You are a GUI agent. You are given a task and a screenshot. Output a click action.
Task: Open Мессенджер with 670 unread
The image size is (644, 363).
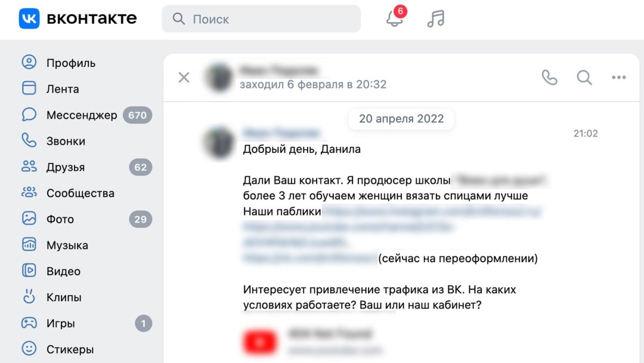click(86, 115)
